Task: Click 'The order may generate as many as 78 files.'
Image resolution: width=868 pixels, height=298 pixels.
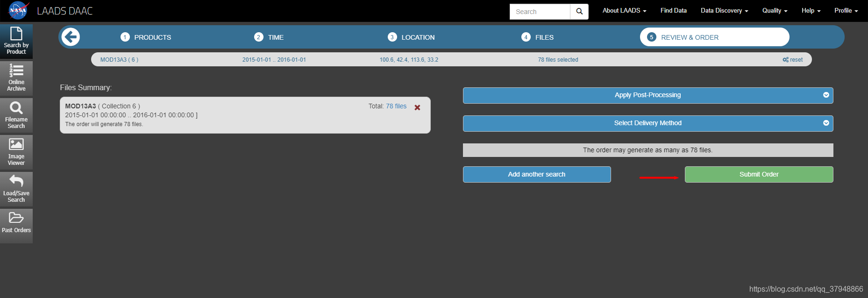Action: pyautogui.click(x=648, y=150)
